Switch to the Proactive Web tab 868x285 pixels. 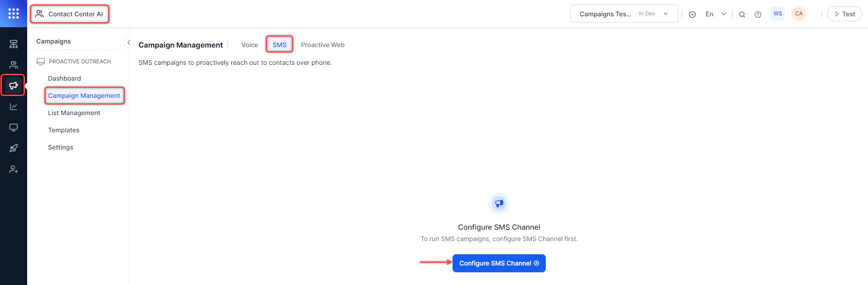pos(323,44)
